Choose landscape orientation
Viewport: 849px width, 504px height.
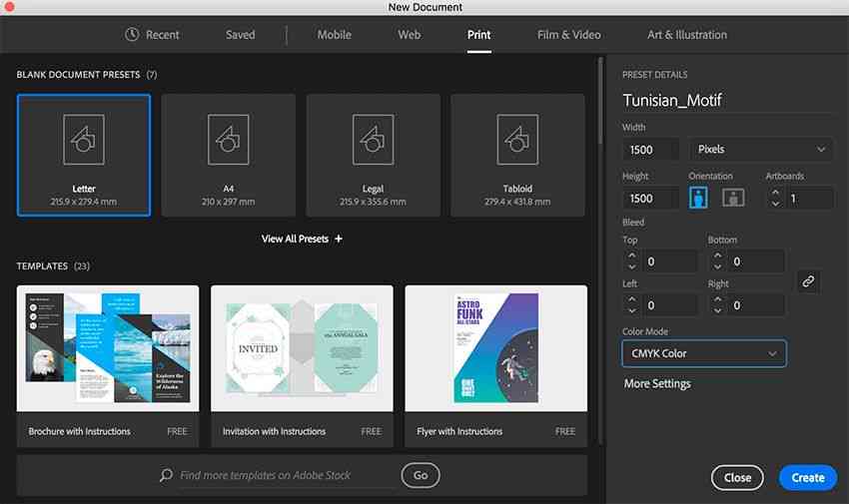click(733, 198)
